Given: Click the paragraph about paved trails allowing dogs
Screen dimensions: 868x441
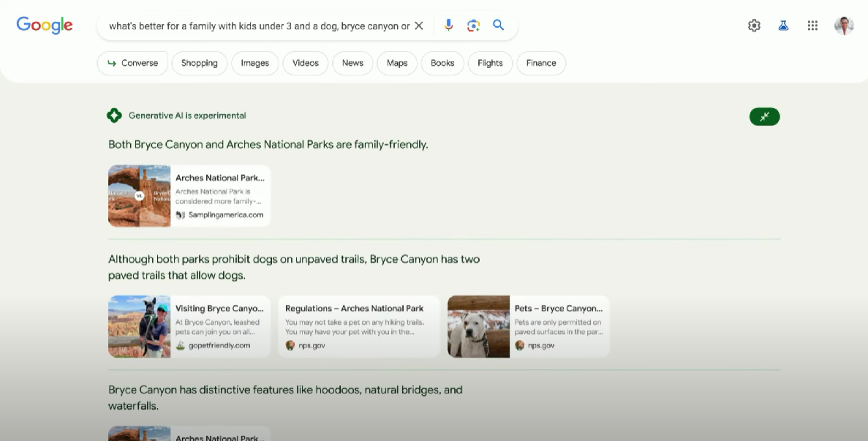Looking at the screenshot, I should (294, 267).
